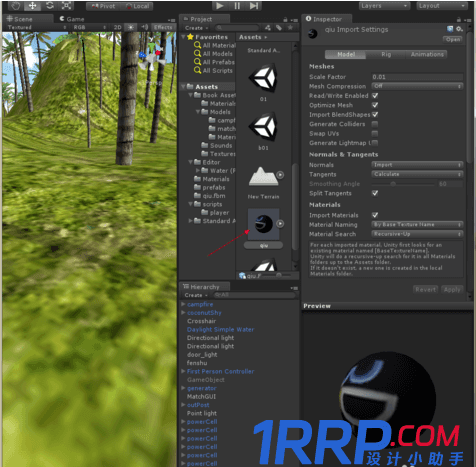Uncheck Import Materials checkbox
This screenshot has height=467, width=476.
(375, 215)
